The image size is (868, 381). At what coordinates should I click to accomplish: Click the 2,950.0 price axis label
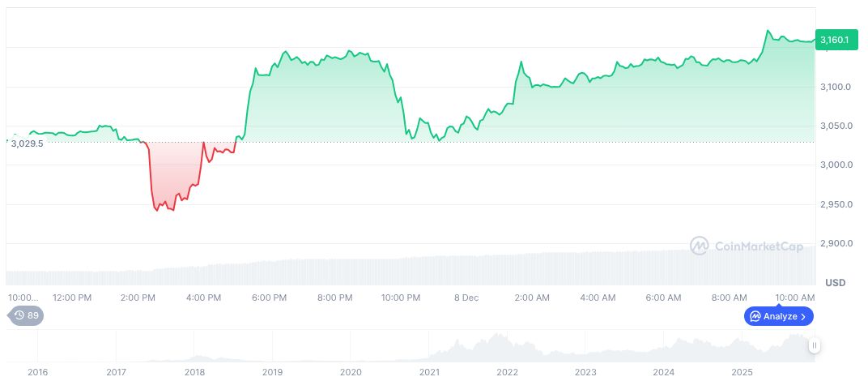[834, 204]
